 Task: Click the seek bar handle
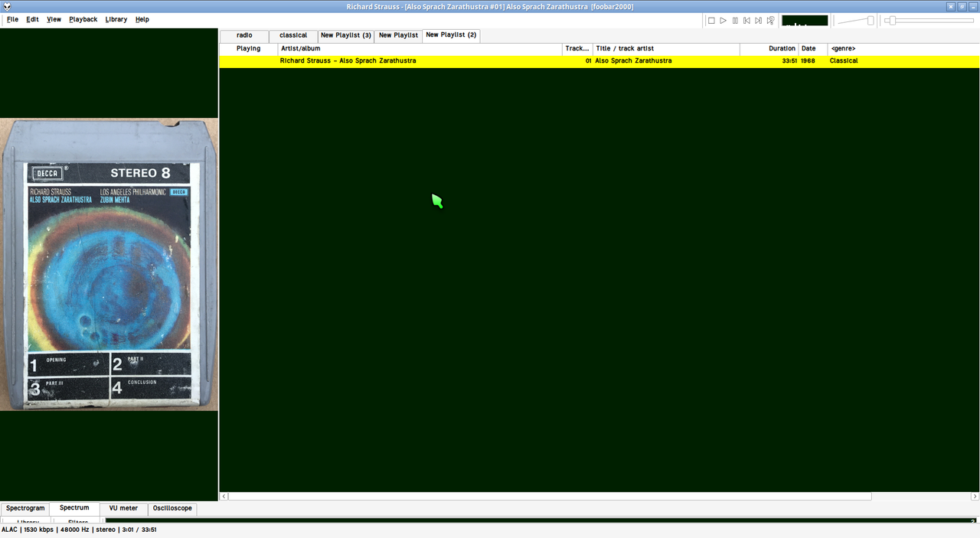pyautogui.click(x=893, y=21)
